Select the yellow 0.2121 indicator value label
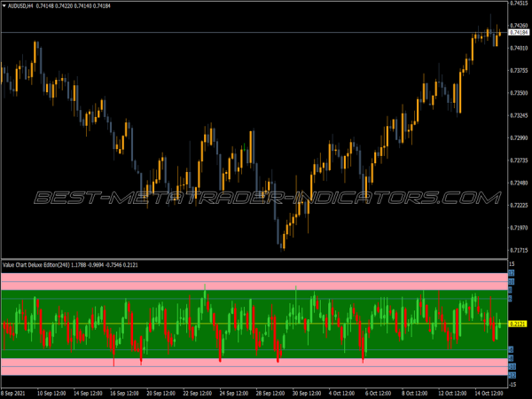This screenshot has height=399, width=532. [x=518, y=324]
